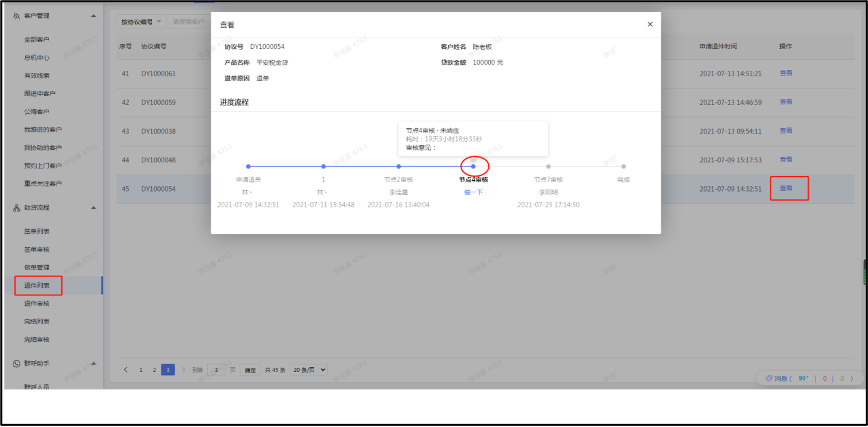
Task: Click 查看 for row 45 DY1000054
Action: (786, 188)
